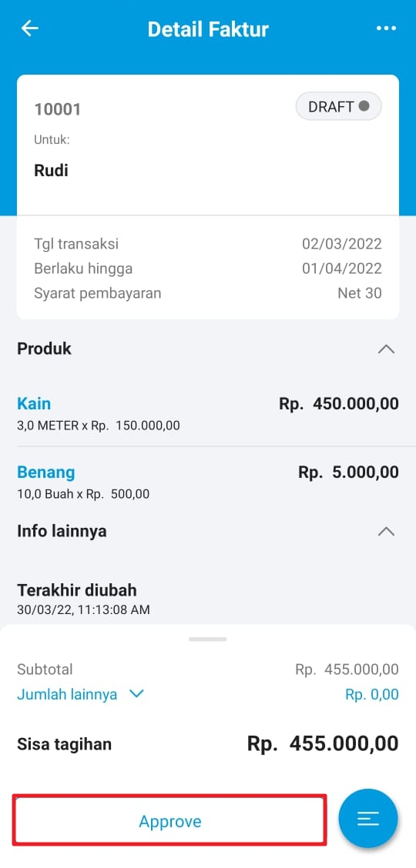416x868 pixels.
Task: Tap the Sisa tagihan total amount
Action: click(323, 743)
